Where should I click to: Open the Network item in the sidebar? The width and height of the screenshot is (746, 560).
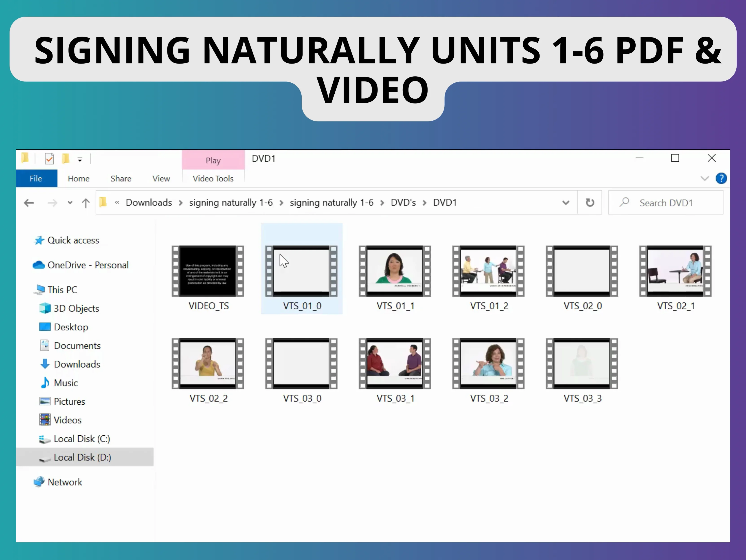[65, 482]
